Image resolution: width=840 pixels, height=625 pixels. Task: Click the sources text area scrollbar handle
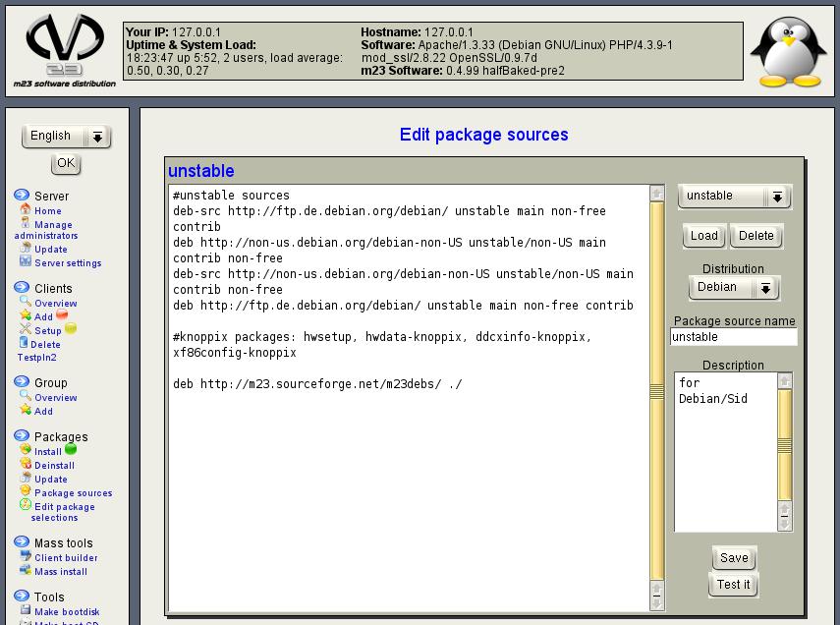(x=657, y=392)
